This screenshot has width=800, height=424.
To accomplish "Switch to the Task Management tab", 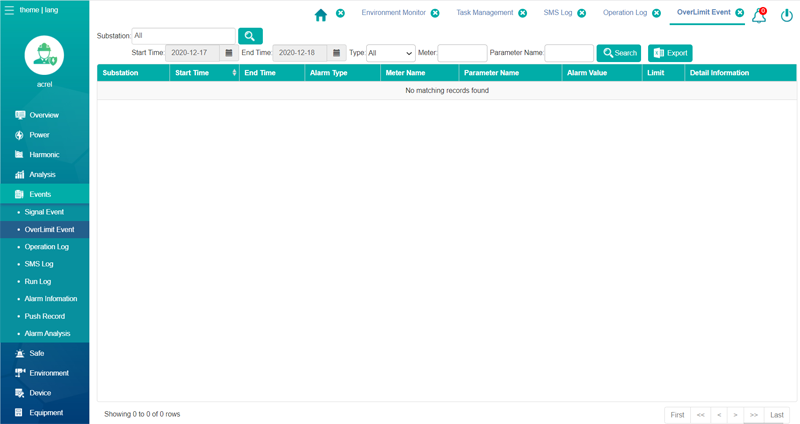I will coord(484,13).
